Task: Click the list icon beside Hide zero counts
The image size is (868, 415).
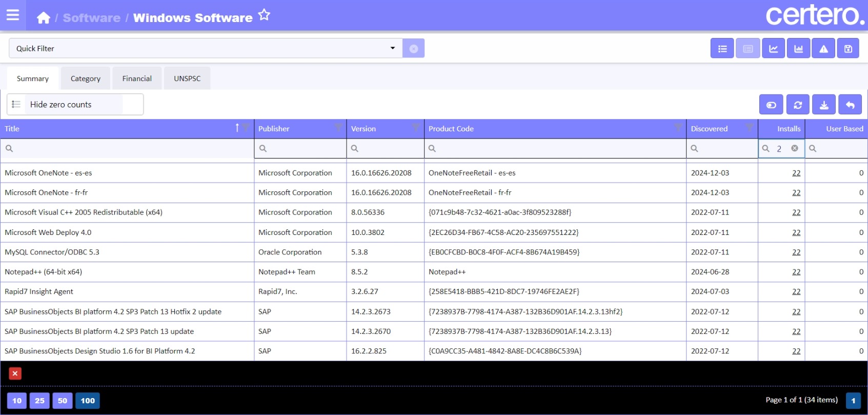Action: [16, 104]
